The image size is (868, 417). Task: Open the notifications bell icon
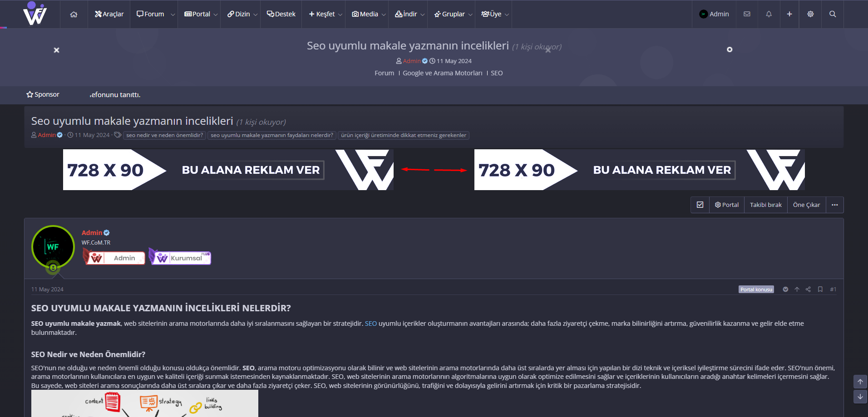coord(768,14)
